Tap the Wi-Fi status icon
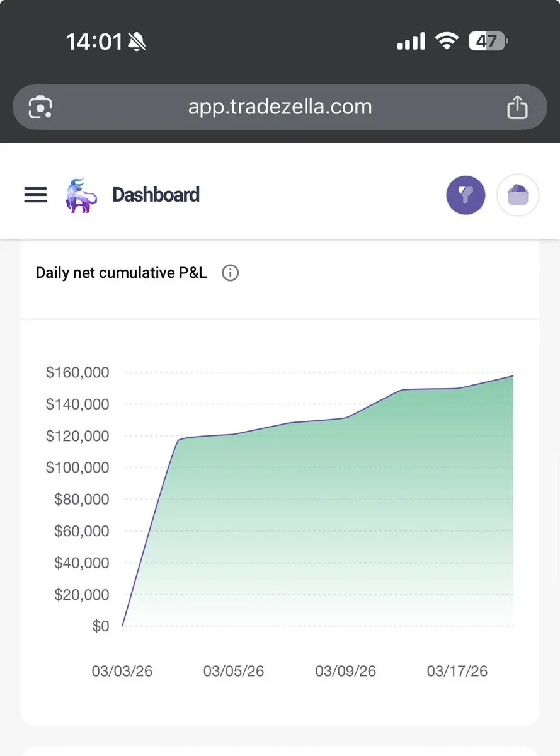The image size is (560, 756). [x=446, y=42]
